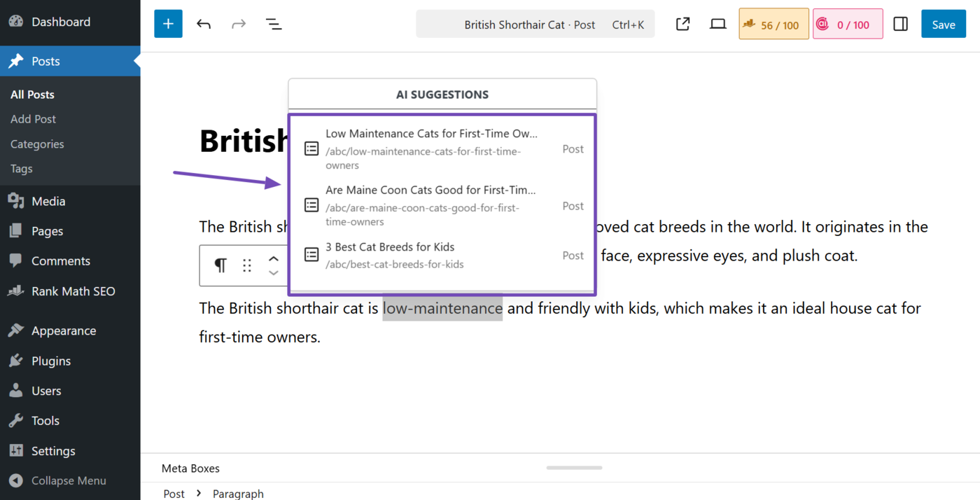This screenshot has height=500, width=980.
Task: Toggle the settings sidebar panel
Action: (900, 24)
